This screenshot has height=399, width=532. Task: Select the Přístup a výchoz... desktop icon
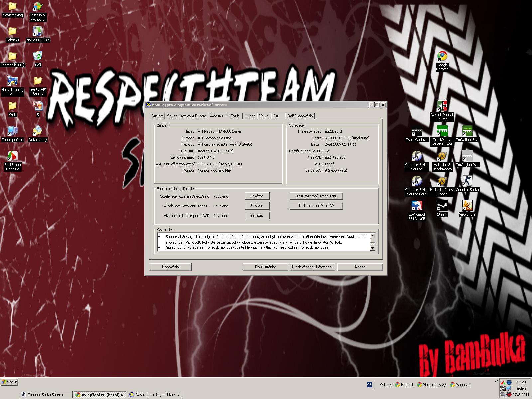point(38,11)
